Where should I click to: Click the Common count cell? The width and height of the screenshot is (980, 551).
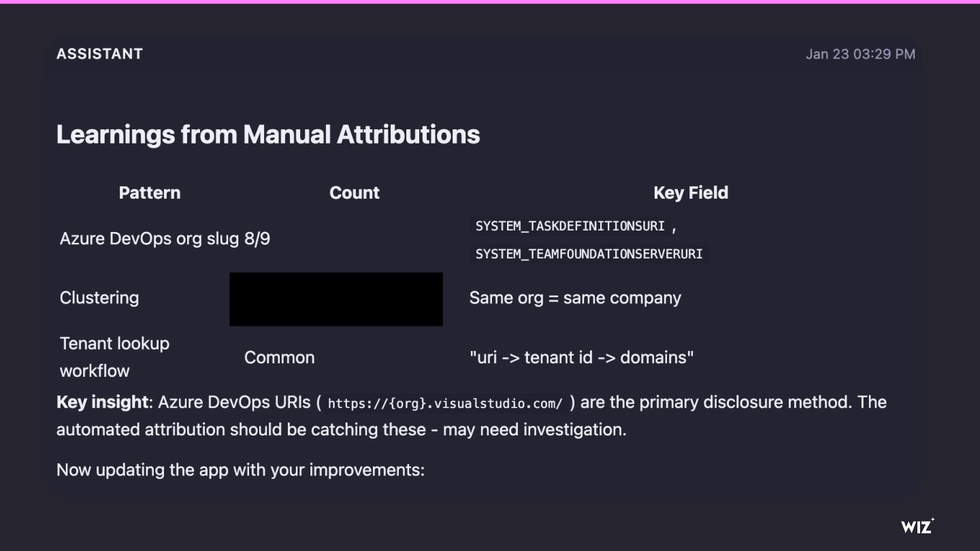(279, 358)
